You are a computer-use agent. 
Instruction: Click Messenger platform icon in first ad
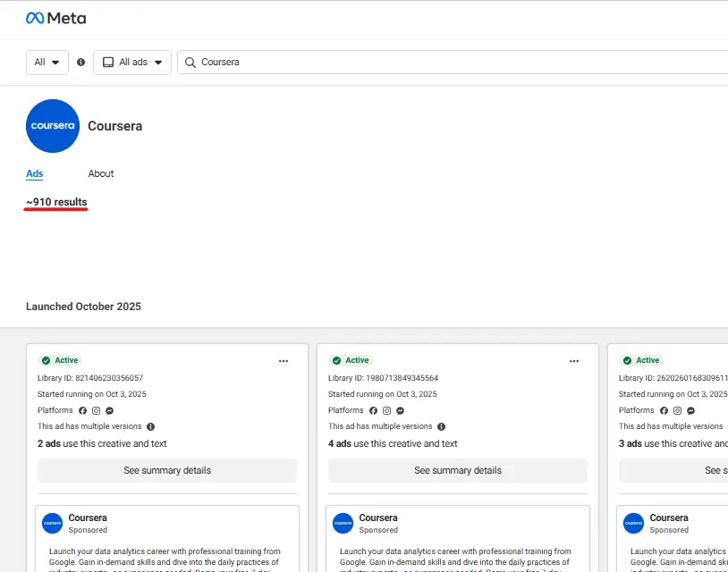[110, 410]
